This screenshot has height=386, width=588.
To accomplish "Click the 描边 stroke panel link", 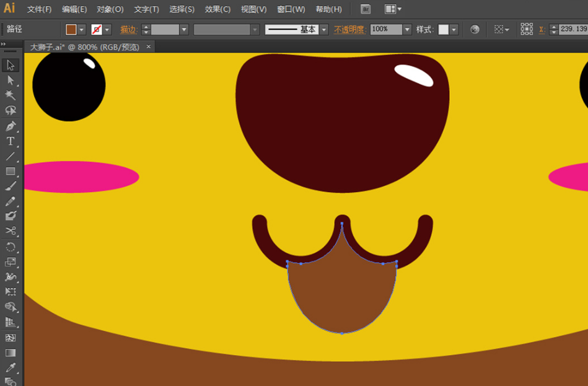I will 128,30.
